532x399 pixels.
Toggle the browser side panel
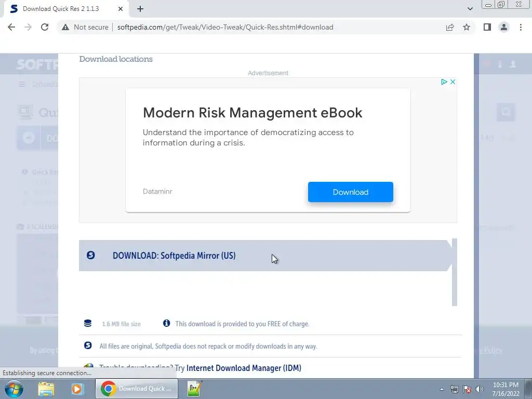coord(487,27)
